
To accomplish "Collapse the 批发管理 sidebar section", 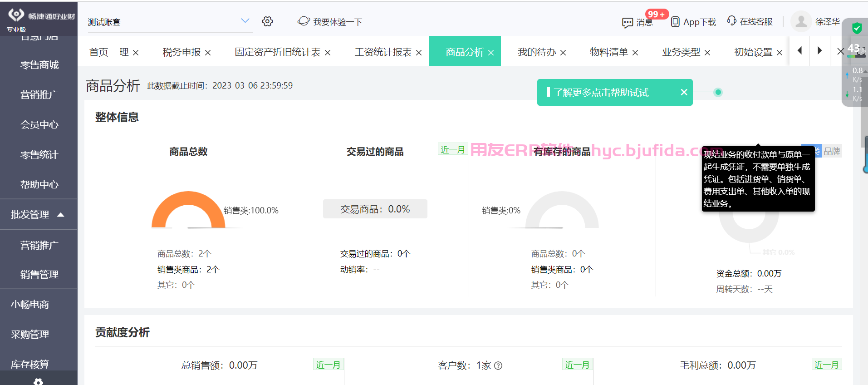I will [x=39, y=214].
